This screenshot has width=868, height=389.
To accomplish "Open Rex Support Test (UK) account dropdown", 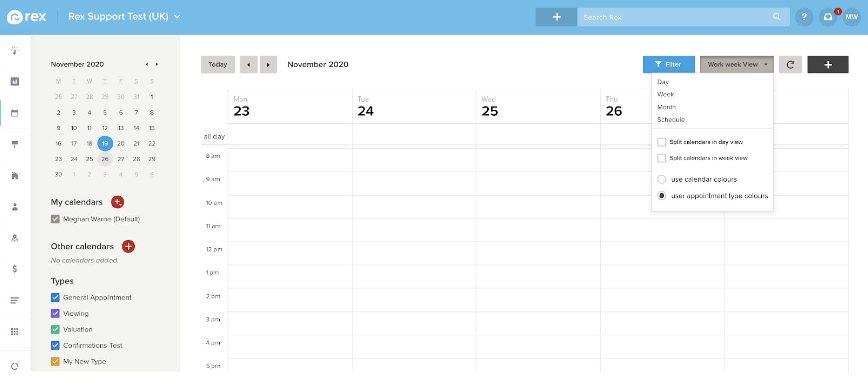I will pyautogui.click(x=124, y=17).
